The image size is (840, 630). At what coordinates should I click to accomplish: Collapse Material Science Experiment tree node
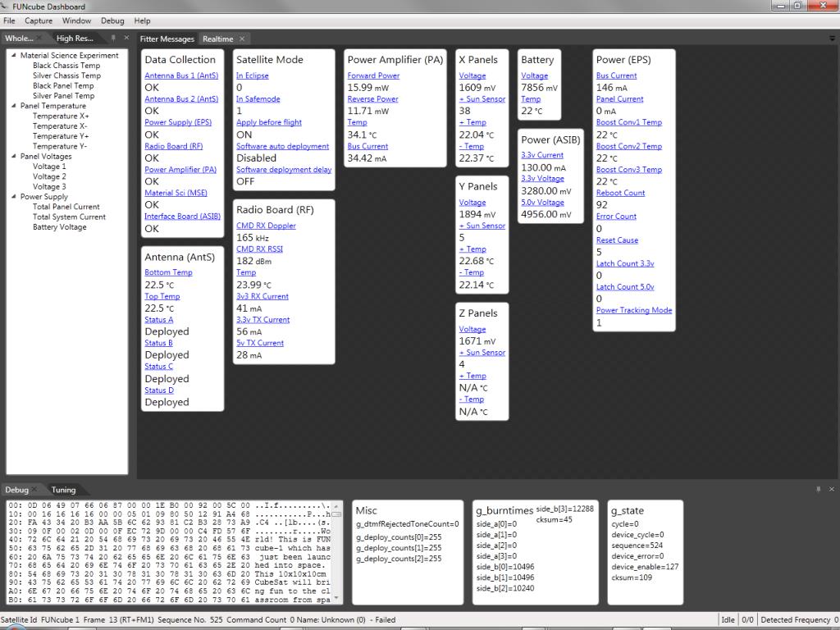14,55
